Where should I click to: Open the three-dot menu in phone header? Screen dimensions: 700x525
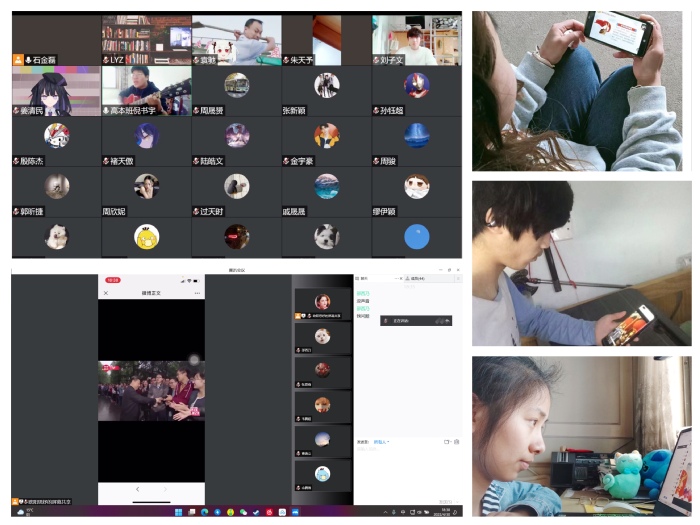[197, 293]
